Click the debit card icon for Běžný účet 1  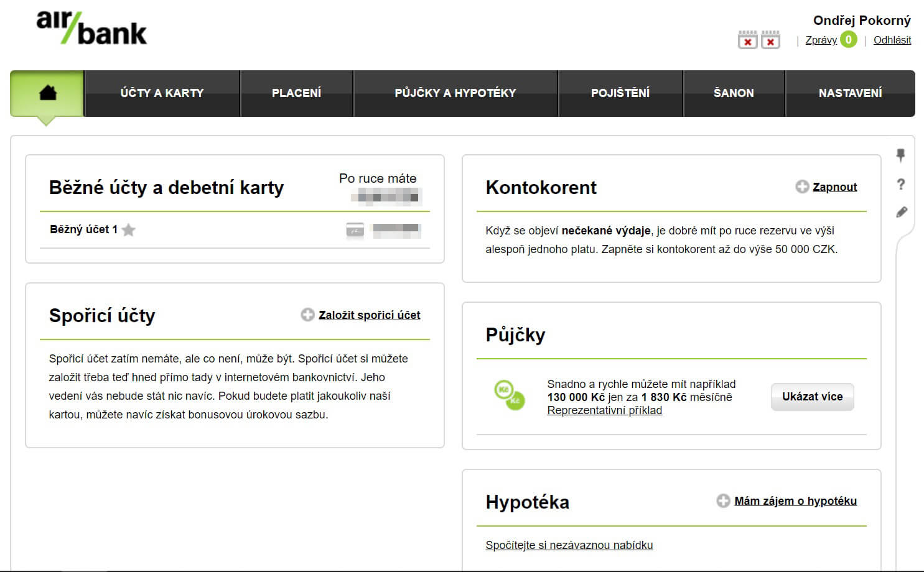coord(355,231)
